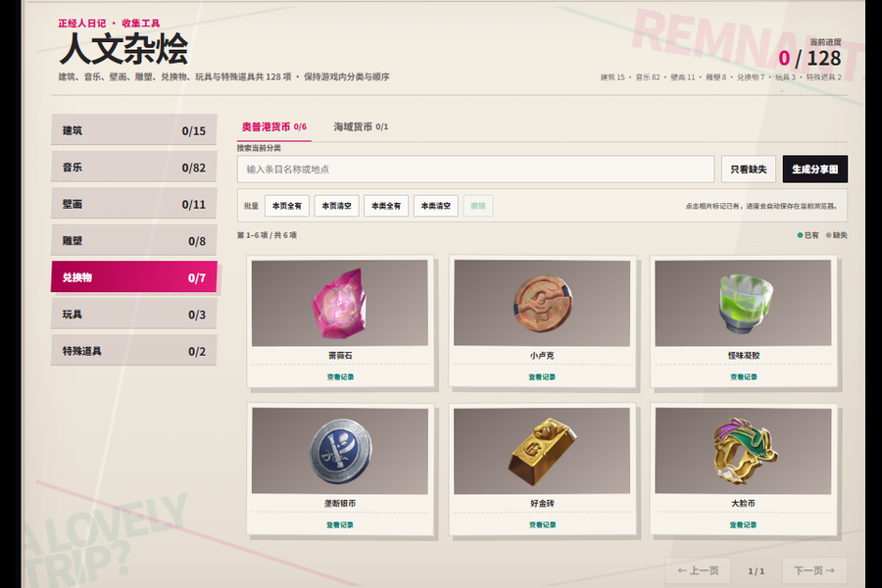882x588 pixels.
Task: Click the 蔷薇石 item name
Action: (x=340, y=356)
